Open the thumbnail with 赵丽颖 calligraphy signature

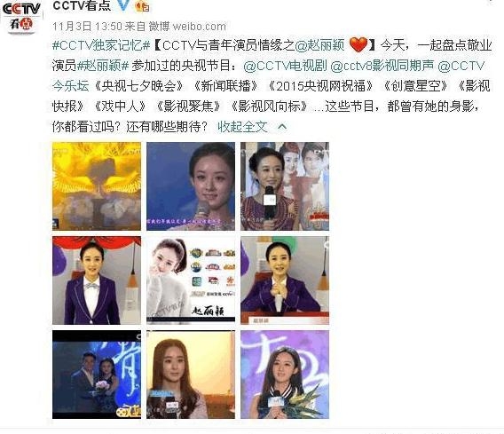click(191, 280)
